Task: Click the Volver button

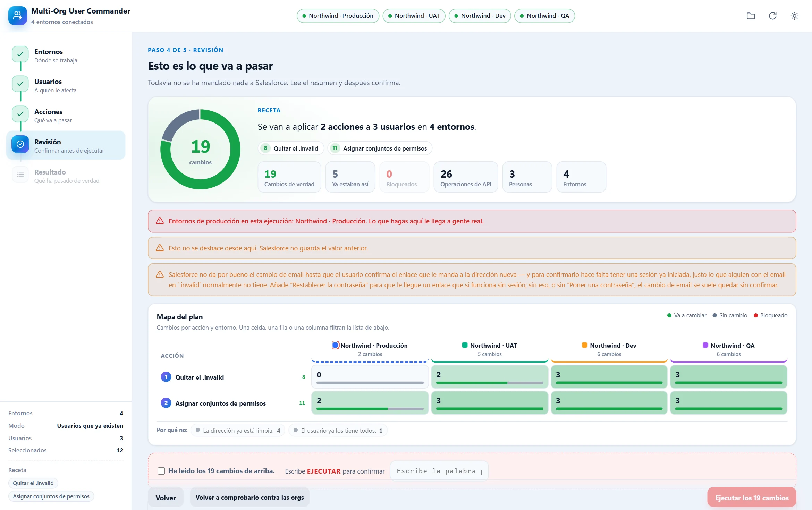Action: coord(166,498)
